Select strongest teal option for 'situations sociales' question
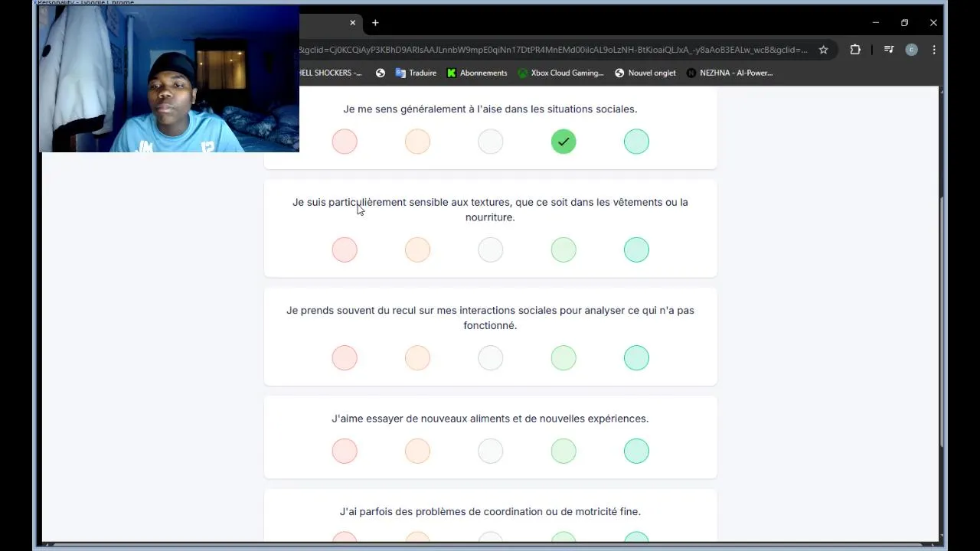Screen dimensions: 980x551 (636, 142)
